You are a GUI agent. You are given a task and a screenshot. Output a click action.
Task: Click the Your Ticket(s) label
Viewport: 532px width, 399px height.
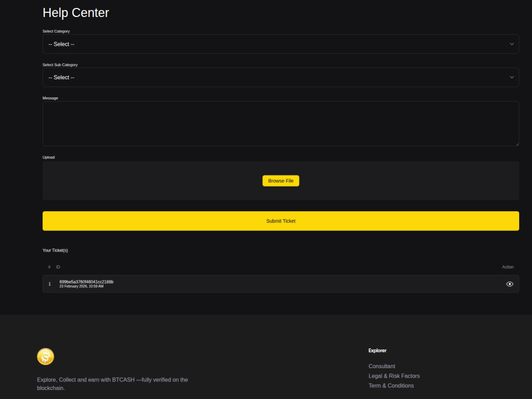click(55, 251)
